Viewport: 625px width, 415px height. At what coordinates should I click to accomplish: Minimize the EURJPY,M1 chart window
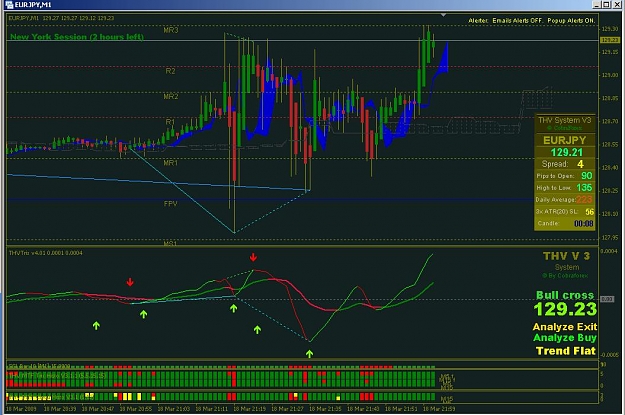point(596,5)
